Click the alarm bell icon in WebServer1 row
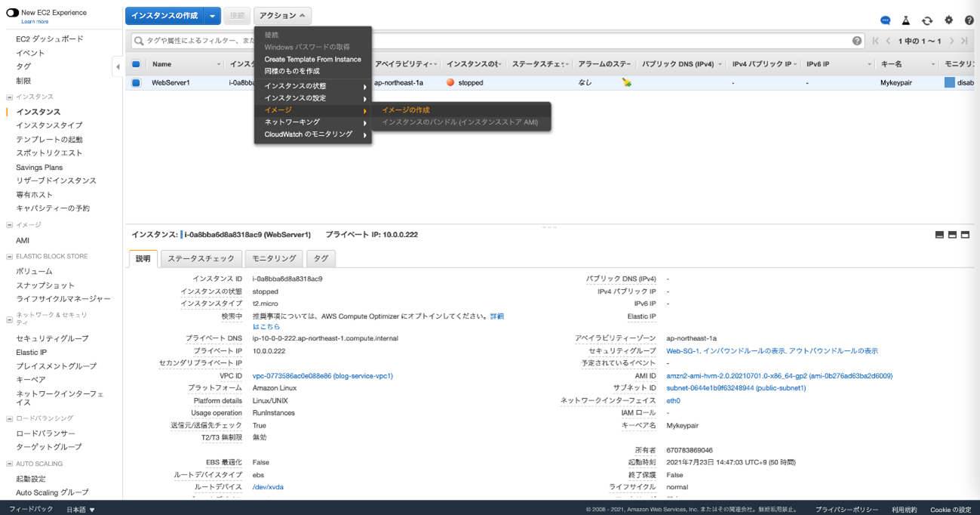This screenshot has height=515, width=980. pyautogui.click(x=627, y=83)
